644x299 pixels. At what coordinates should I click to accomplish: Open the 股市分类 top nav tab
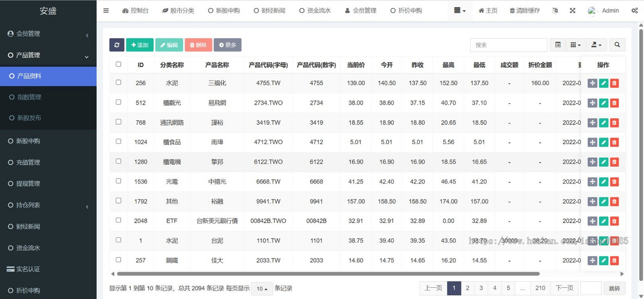[179, 10]
